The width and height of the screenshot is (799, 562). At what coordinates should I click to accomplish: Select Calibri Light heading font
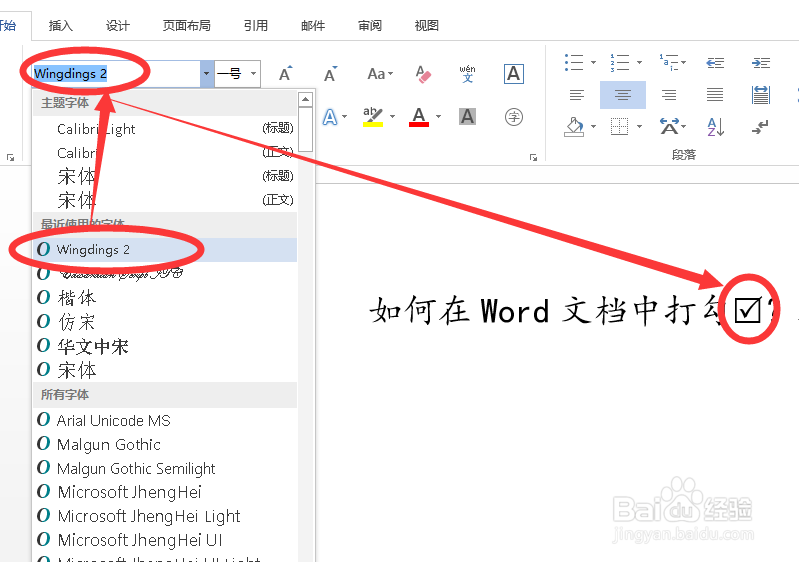165,129
